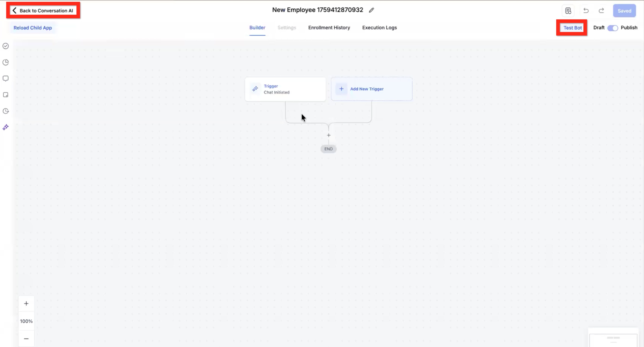Click the redo arrow icon
The width and height of the screenshot is (644, 347).
tap(601, 11)
